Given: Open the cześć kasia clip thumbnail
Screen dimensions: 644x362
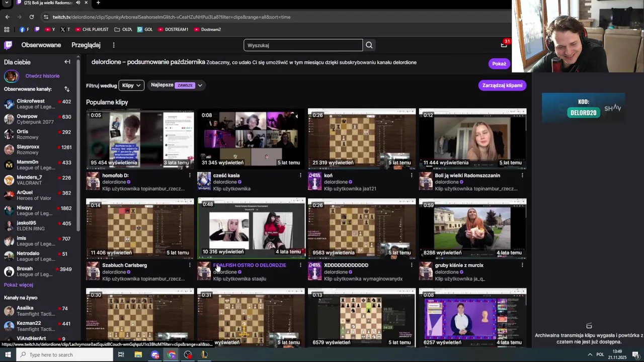Looking at the screenshot, I should 251,139.
